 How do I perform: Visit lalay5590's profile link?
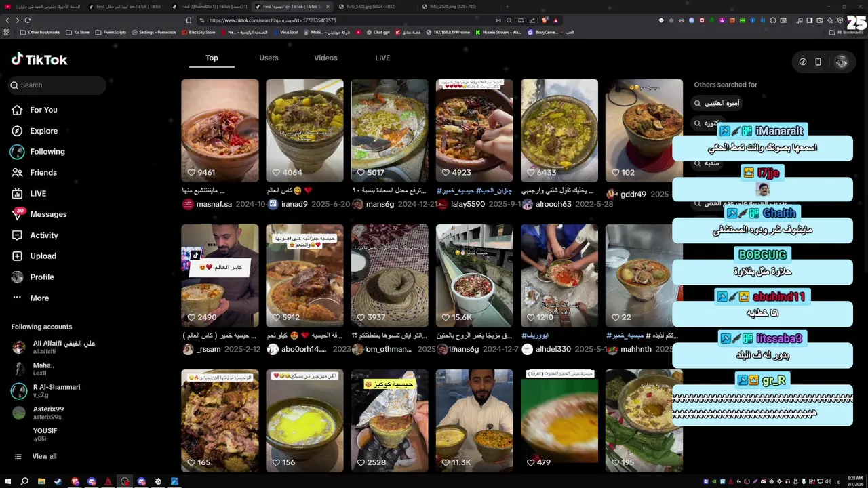coord(468,204)
